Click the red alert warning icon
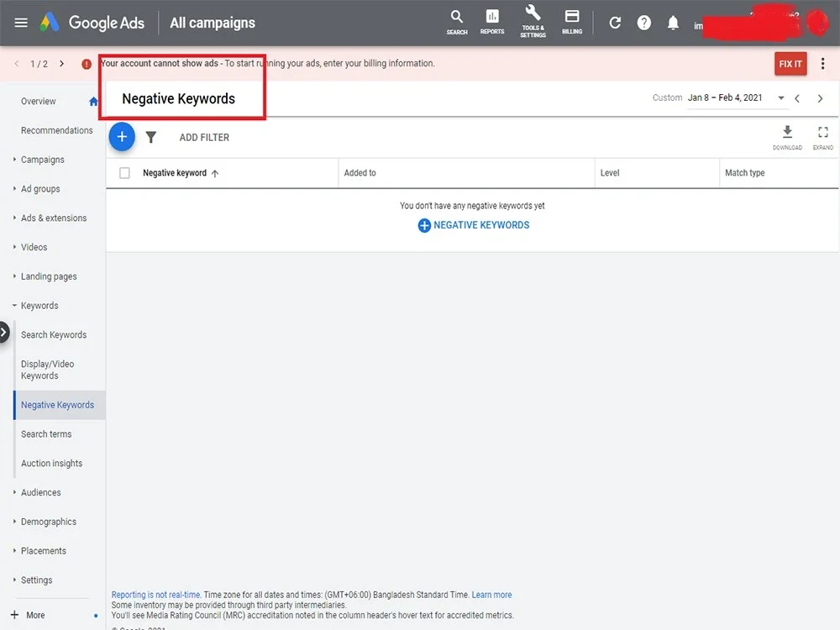The height and width of the screenshot is (630, 840). pos(87,64)
